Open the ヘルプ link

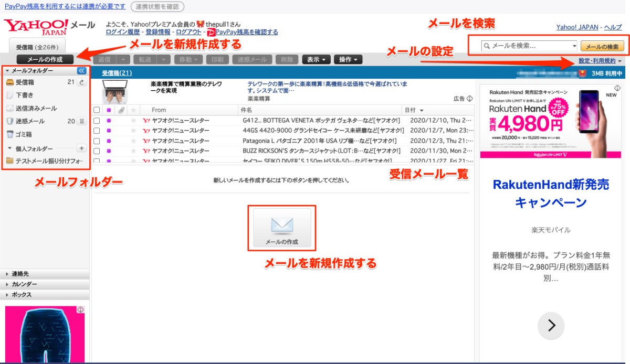click(x=613, y=27)
